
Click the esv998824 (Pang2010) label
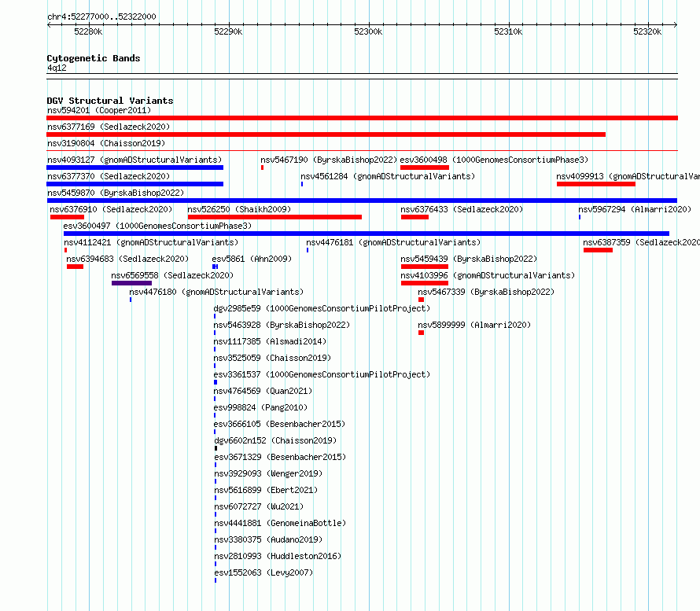pyautogui.click(x=260, y=407)
